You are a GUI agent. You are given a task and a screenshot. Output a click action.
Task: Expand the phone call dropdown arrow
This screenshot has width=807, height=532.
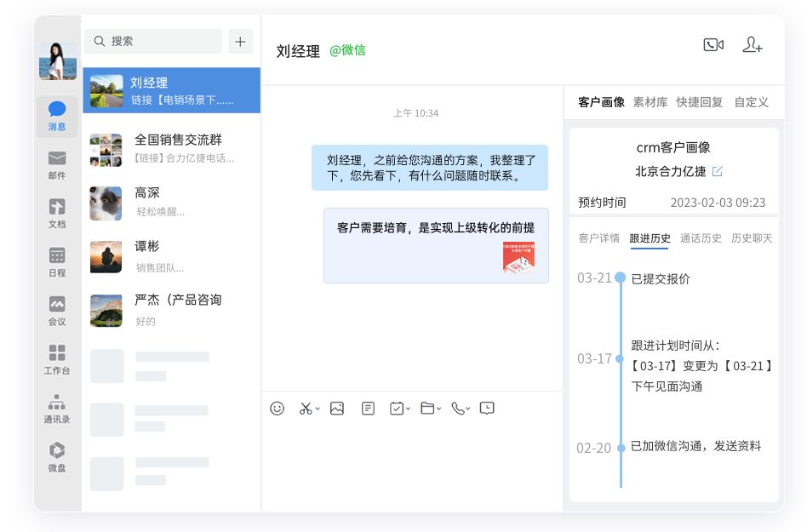pos(467,409)
